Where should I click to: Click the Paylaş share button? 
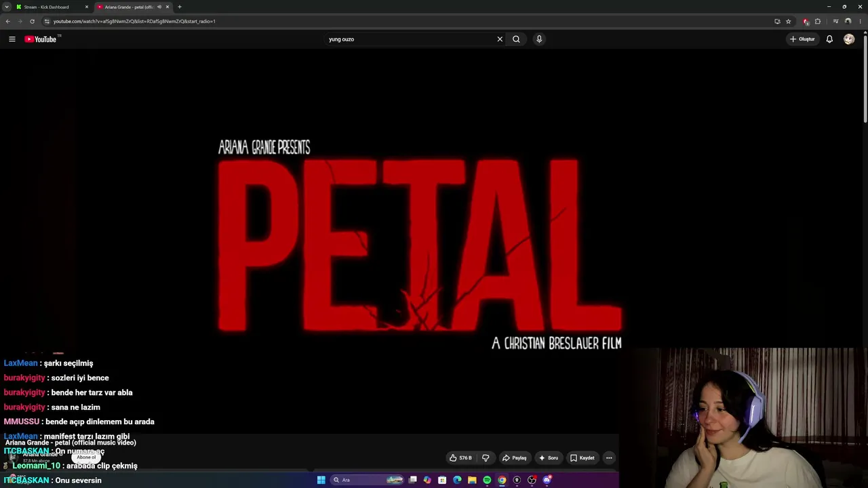[514, 458]
